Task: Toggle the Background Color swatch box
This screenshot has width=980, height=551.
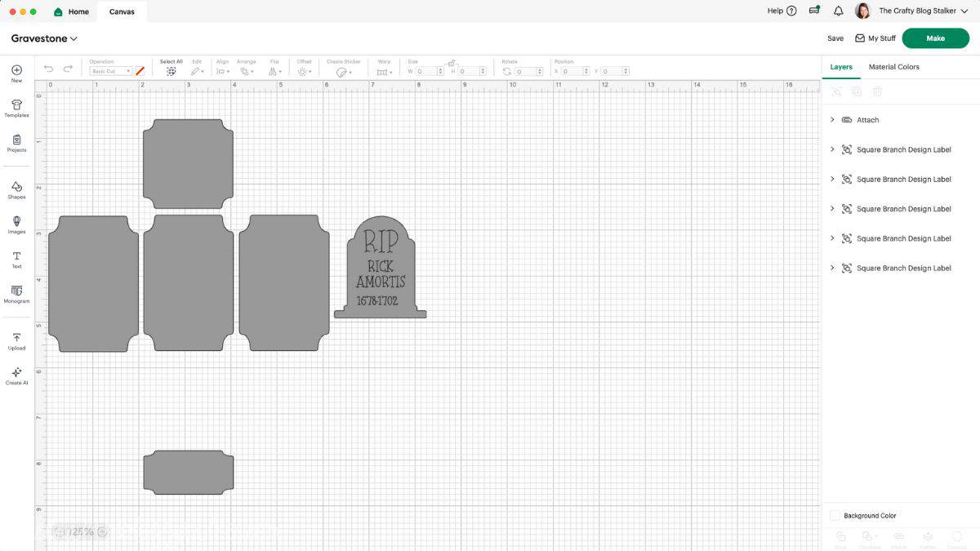Action: click(x=835, y=515)
